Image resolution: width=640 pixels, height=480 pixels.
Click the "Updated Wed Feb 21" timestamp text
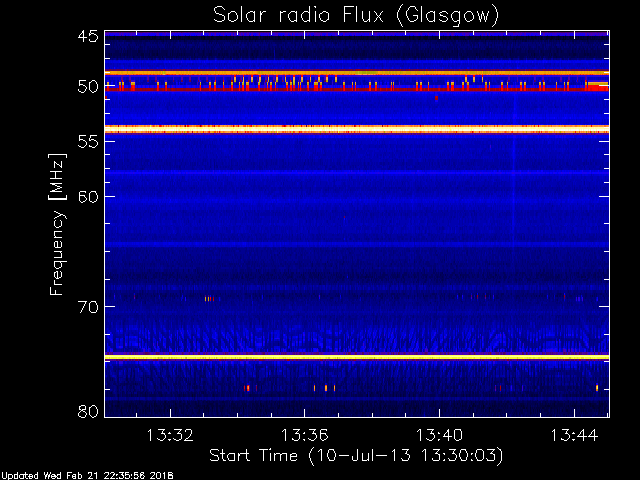point(51,476)
